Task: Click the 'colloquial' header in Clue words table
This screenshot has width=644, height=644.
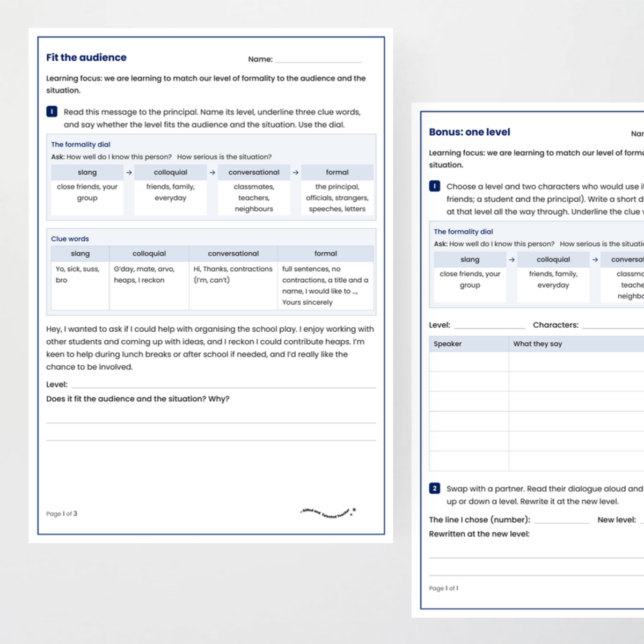Action: tap(149, 254)
